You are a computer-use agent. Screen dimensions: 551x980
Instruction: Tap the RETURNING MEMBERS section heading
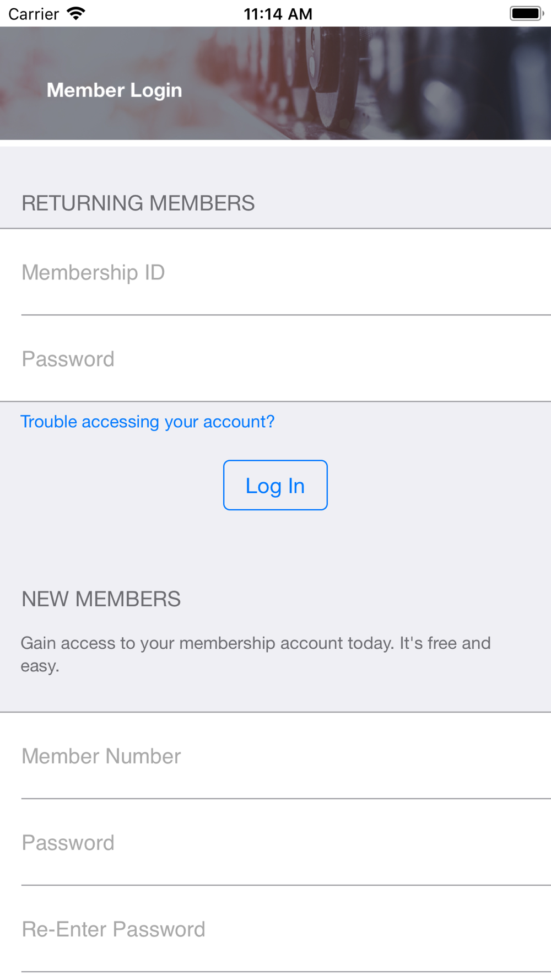pos(138,203)
